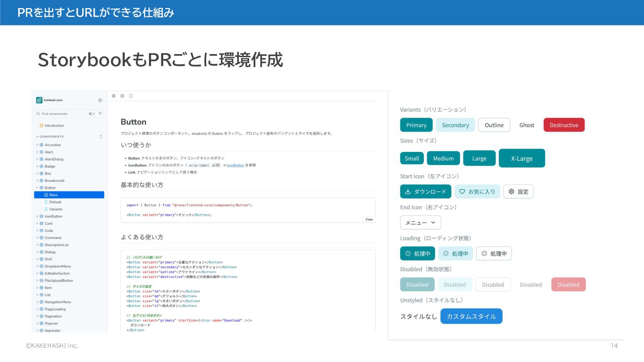Expand the Breadcrumb tree node
Viewport: 644px width, 362px height.
[37, 181]
